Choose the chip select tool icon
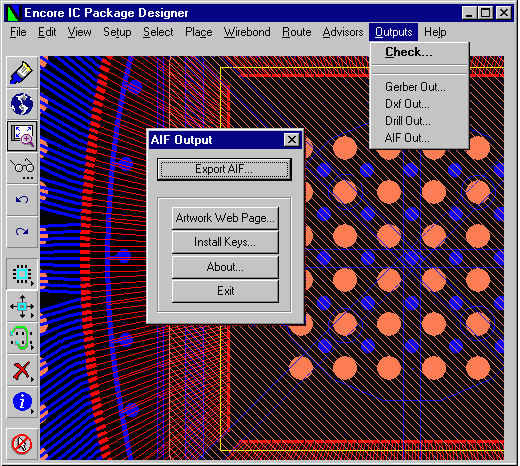The height and width of the screenshot is (466, 520). pos(22,274)
